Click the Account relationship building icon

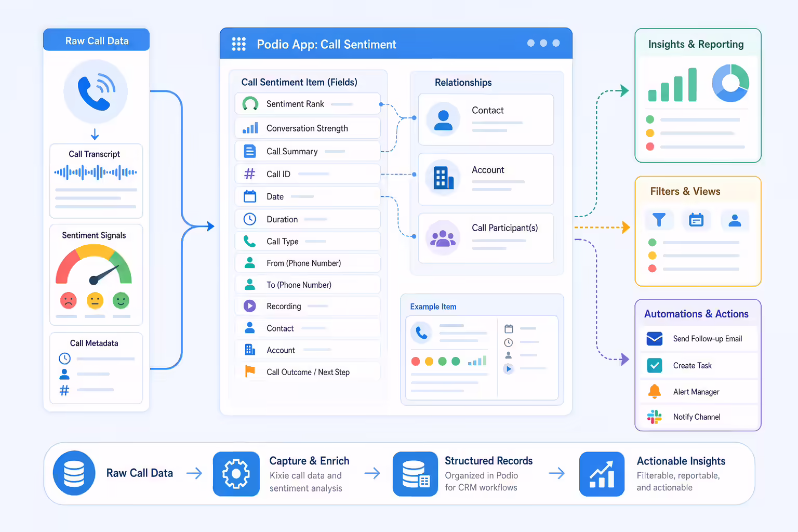tap(443, 178)
